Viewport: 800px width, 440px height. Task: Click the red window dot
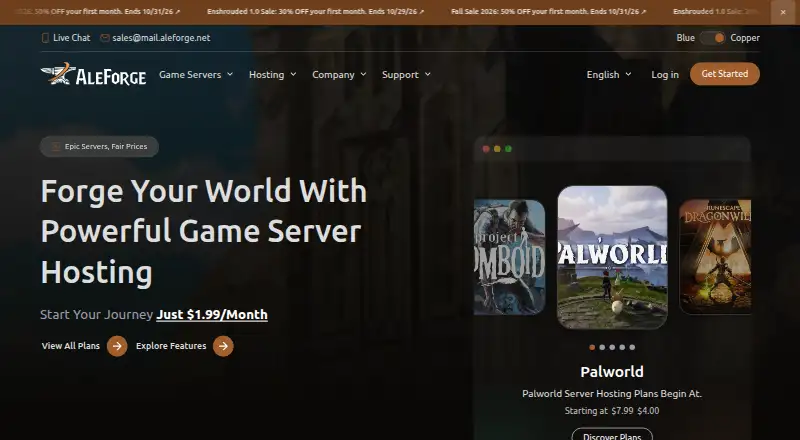(486, 149)
